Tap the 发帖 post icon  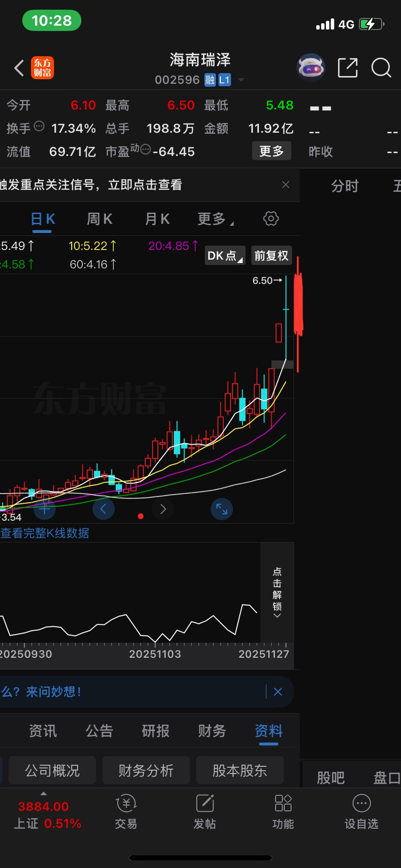pyautogui.click(x=205, y=812)
